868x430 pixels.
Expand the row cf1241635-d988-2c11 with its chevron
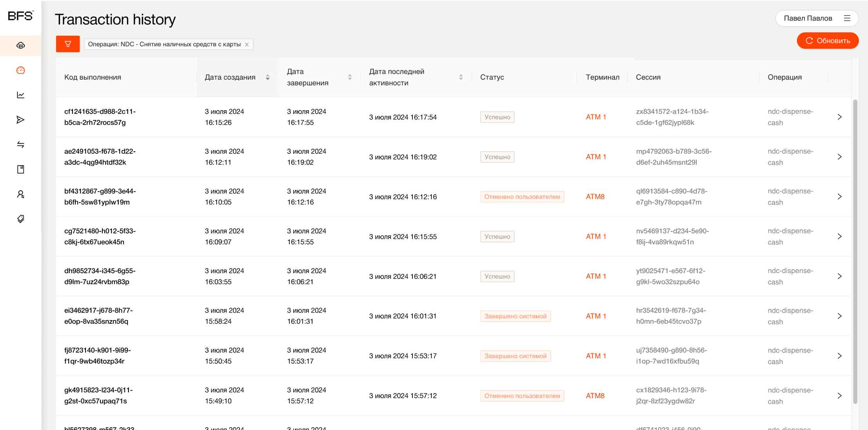[x=839, y=117]
